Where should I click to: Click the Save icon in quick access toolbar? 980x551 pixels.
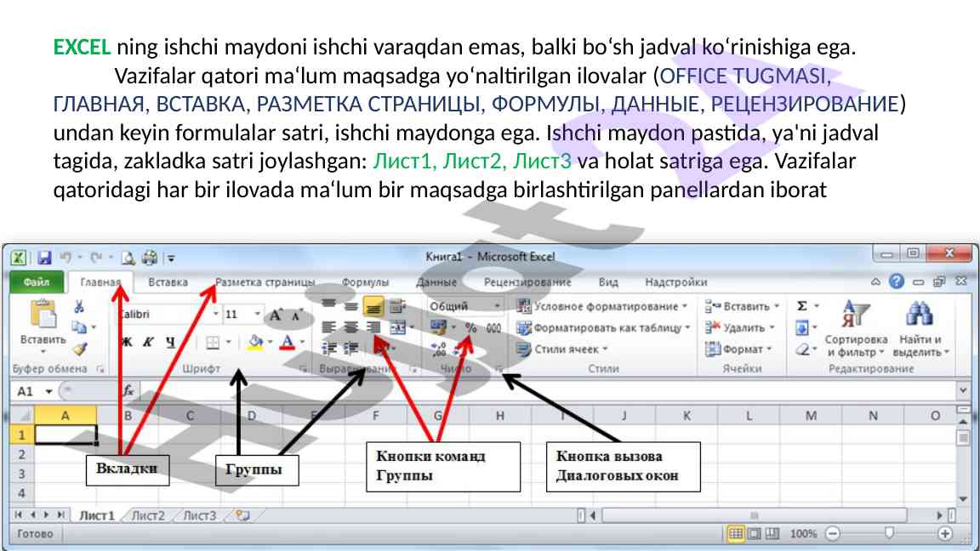coord(44,258)
